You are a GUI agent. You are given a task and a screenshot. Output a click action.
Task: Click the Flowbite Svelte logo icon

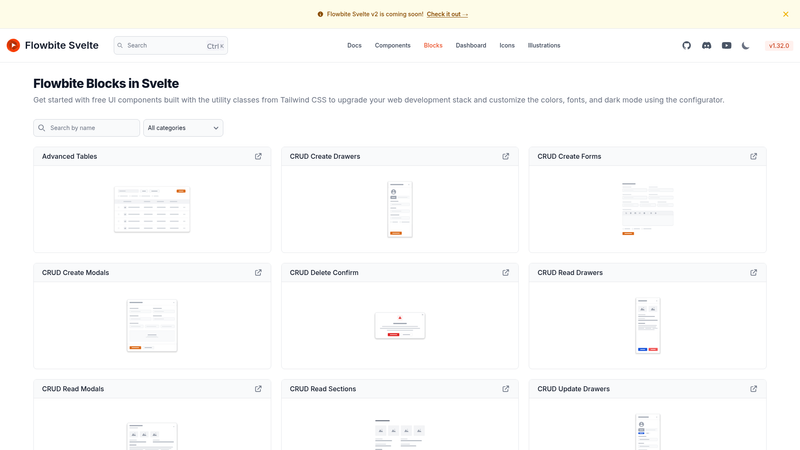13,45
